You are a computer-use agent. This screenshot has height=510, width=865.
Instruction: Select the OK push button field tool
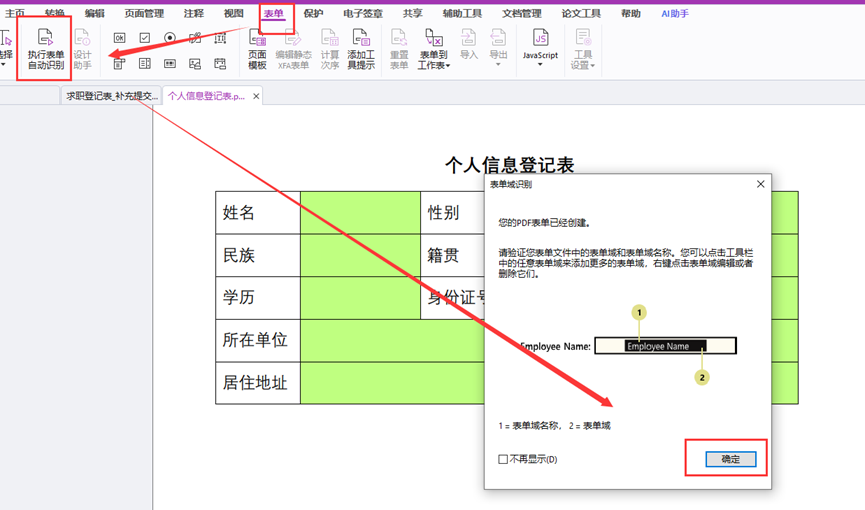tap(119, 38)
